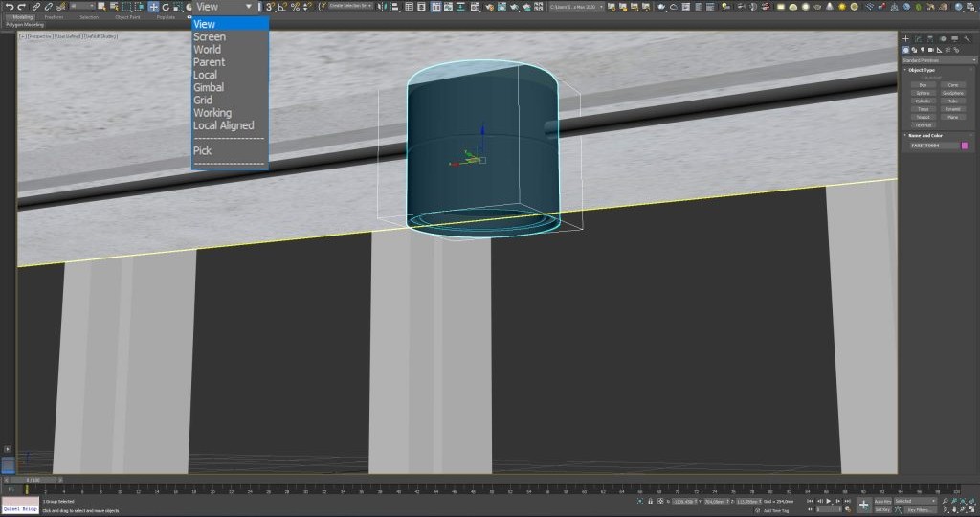The width and height of the screenshot is (980, 517).
Task: Collapse the Object Type rollout
Action: pyautogui.click(x=922, y=70)
